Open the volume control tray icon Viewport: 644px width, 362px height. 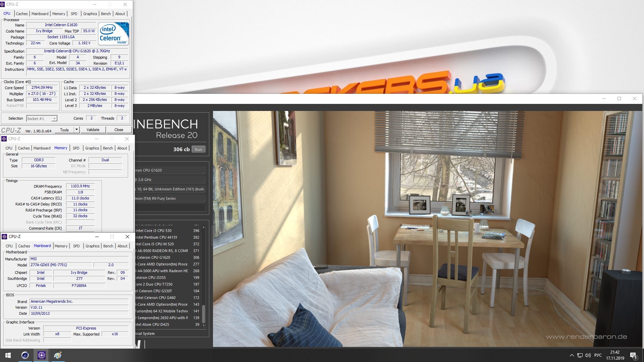[588, 355]
